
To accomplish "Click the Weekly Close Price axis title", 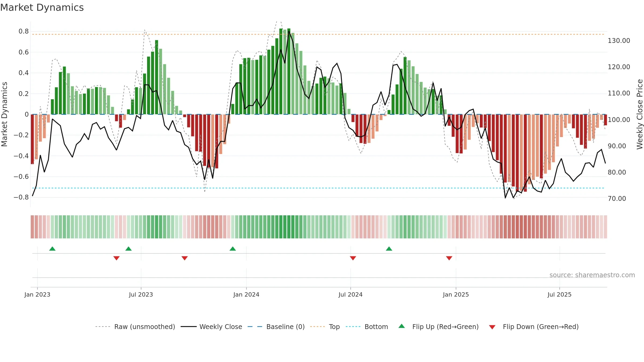I will [640, 114].
